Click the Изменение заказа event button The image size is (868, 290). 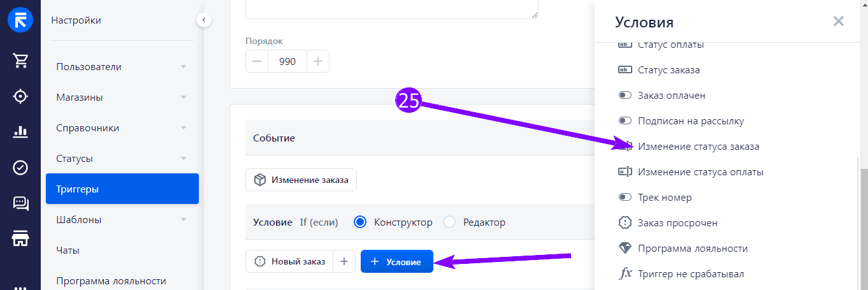tap(301, 180)
